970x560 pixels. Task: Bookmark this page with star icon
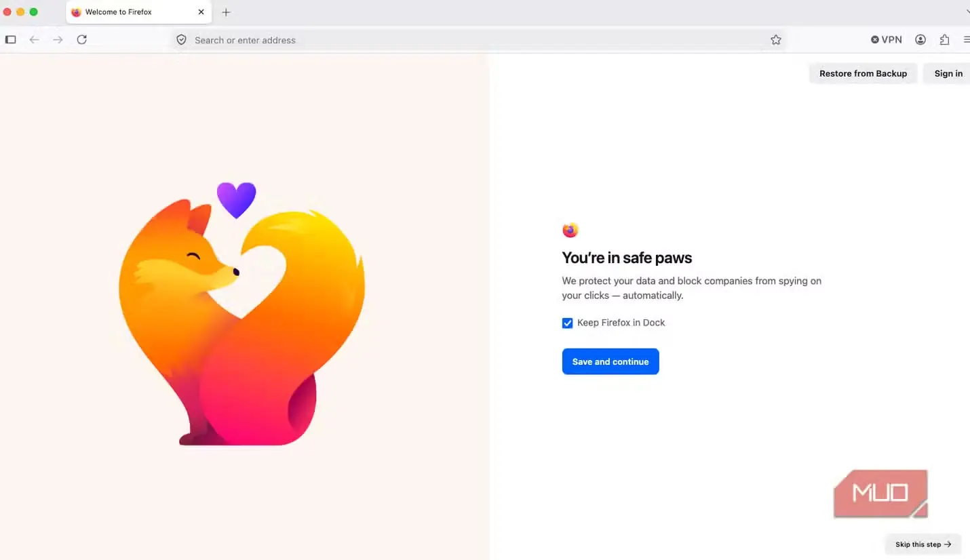[776, 40]
